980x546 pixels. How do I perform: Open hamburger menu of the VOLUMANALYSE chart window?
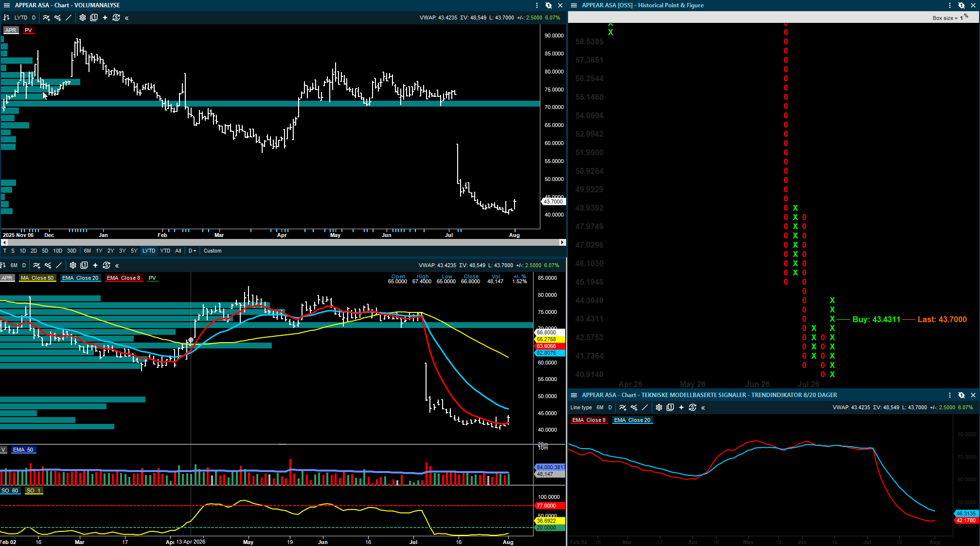pos(7,5)
